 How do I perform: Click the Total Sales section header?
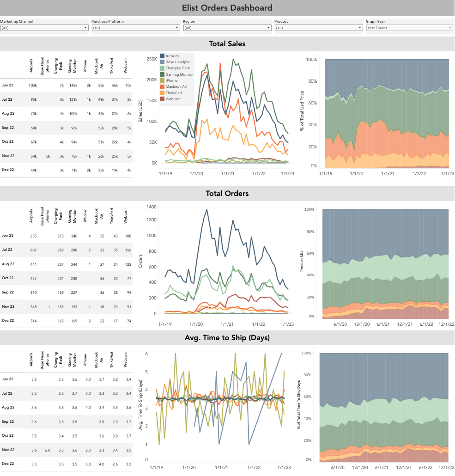coord(227,44)
